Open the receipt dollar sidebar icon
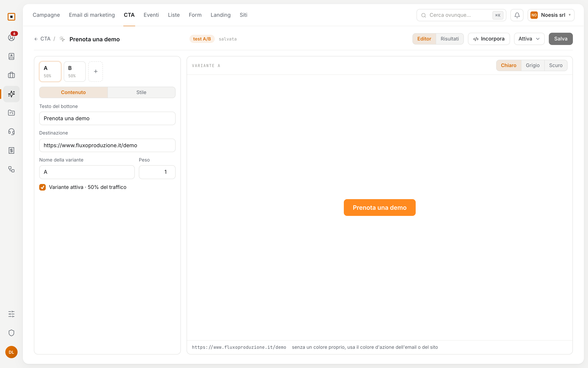 pos(11,150)
